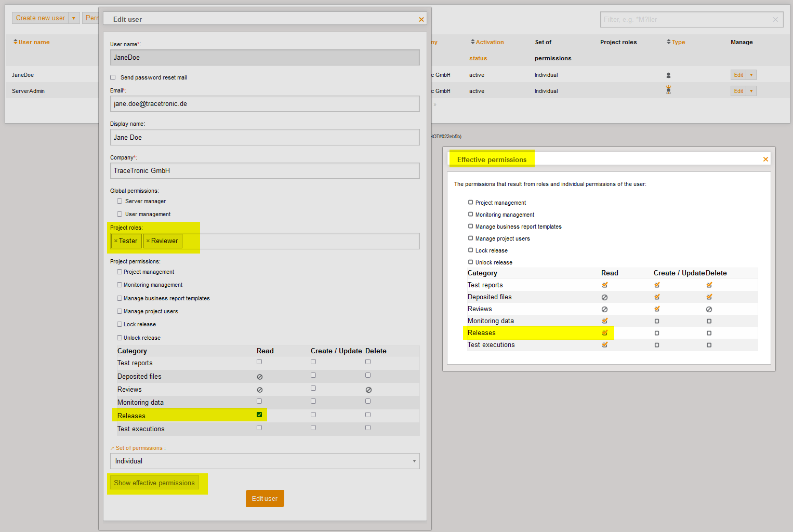
Task: Close the Edit user dialog
Action: click(421, 20)
